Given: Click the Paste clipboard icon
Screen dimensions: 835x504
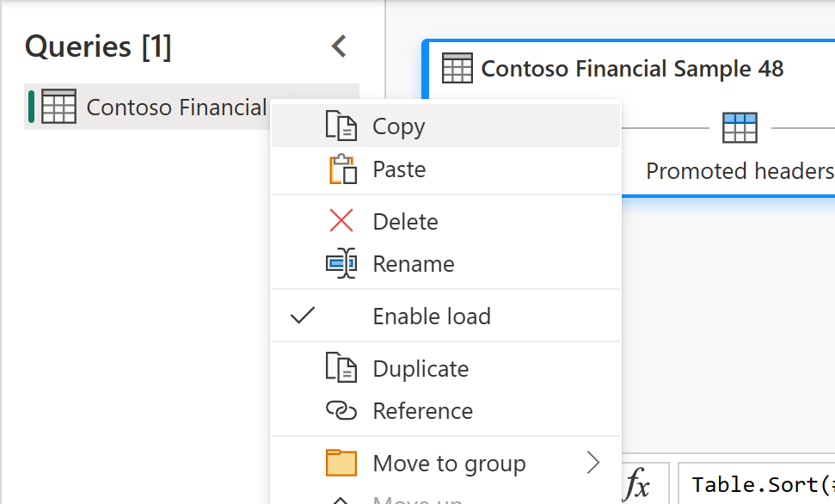Looking at the screenshot, I should (341, 169).
